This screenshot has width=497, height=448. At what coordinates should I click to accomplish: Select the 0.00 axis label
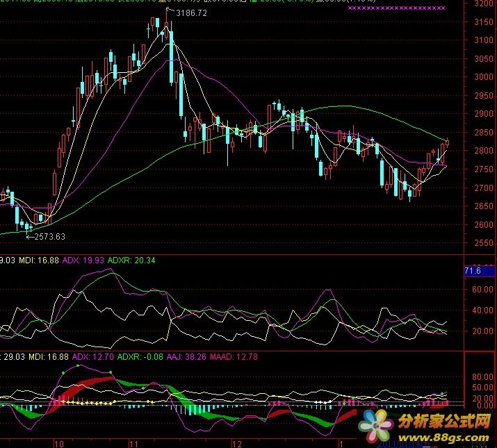[x=485, y=405]
